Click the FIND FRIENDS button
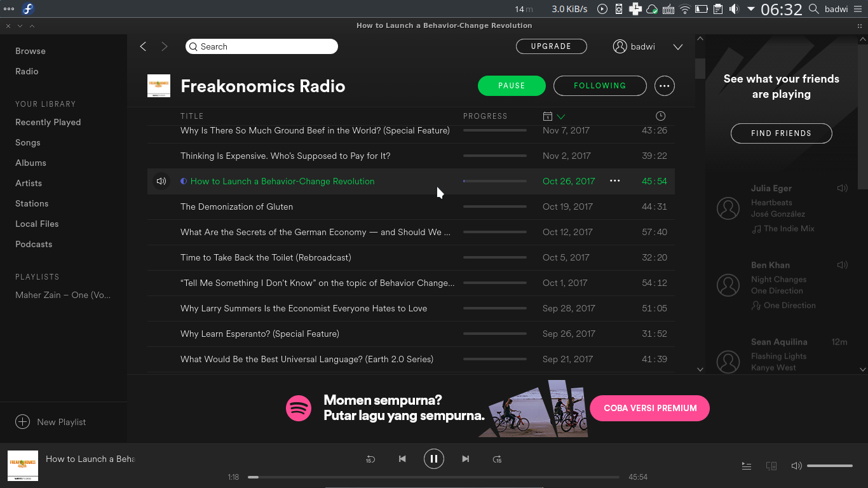 (x=782, y=133)
